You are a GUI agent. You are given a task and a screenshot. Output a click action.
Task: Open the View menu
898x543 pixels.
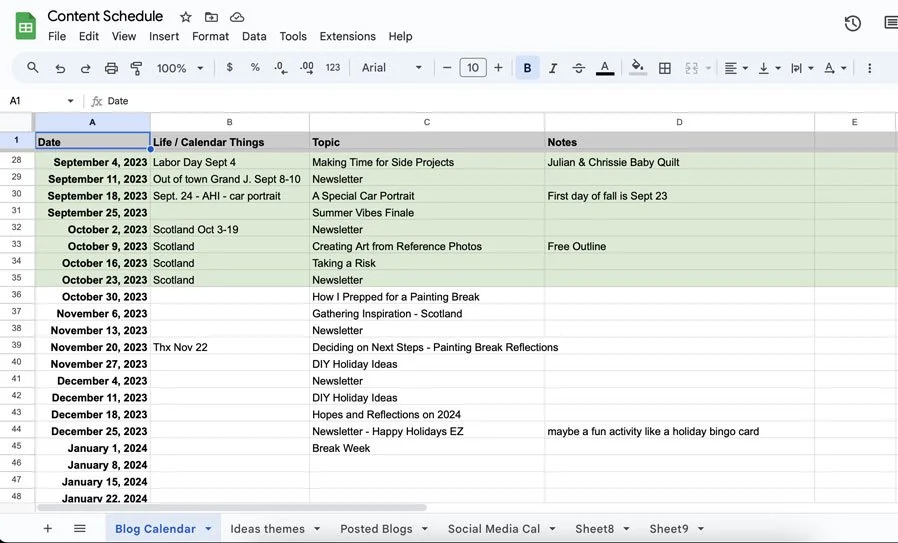(124, 36)
